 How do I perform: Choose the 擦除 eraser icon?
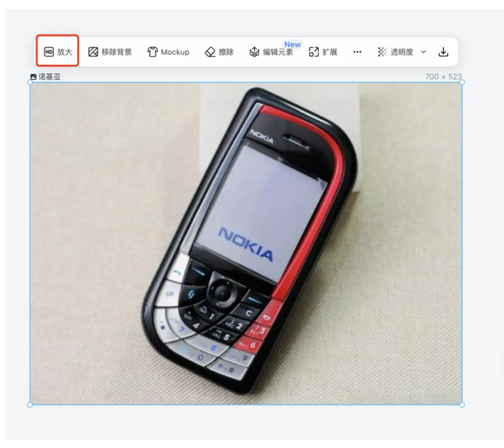[210, 52]
